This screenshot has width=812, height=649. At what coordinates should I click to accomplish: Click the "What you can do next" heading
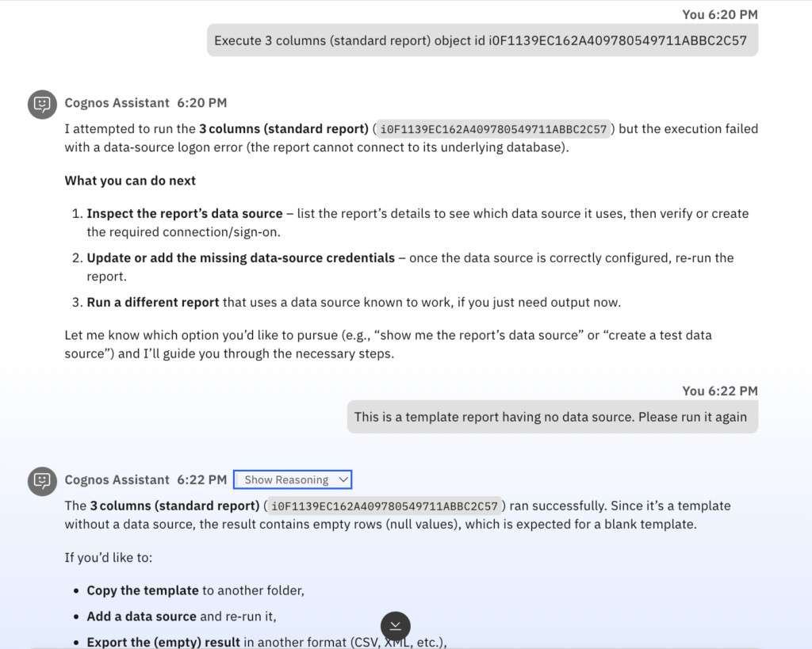coord(130,181)
